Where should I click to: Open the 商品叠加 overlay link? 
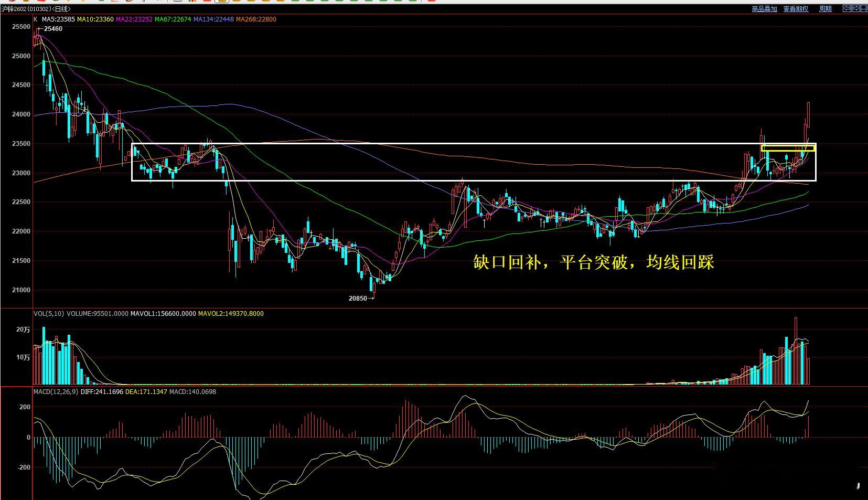click(764, 9)
